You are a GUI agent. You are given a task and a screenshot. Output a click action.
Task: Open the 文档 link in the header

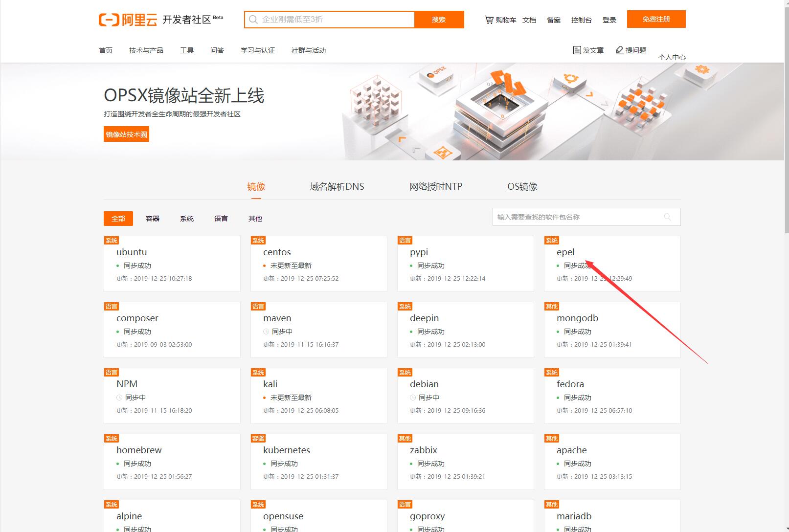[x=529, y=20]
